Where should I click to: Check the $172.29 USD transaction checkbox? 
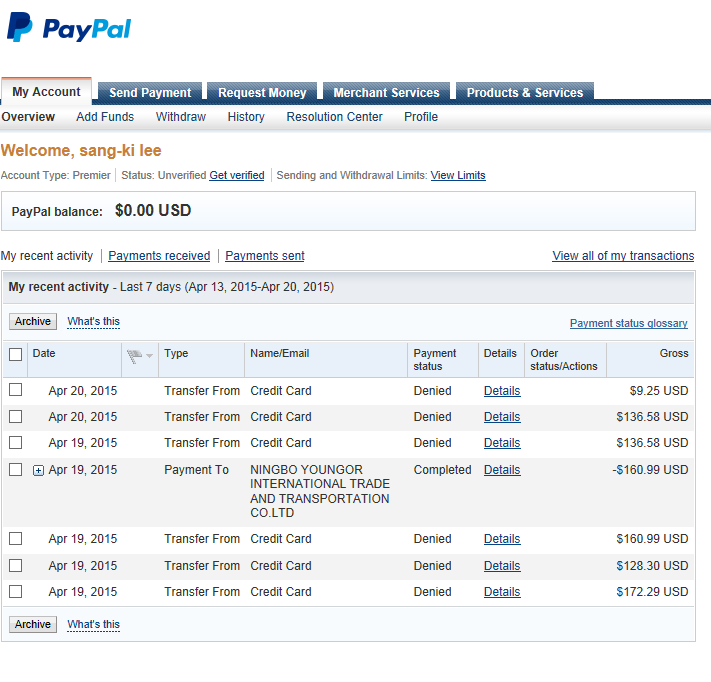click(15, 591)
